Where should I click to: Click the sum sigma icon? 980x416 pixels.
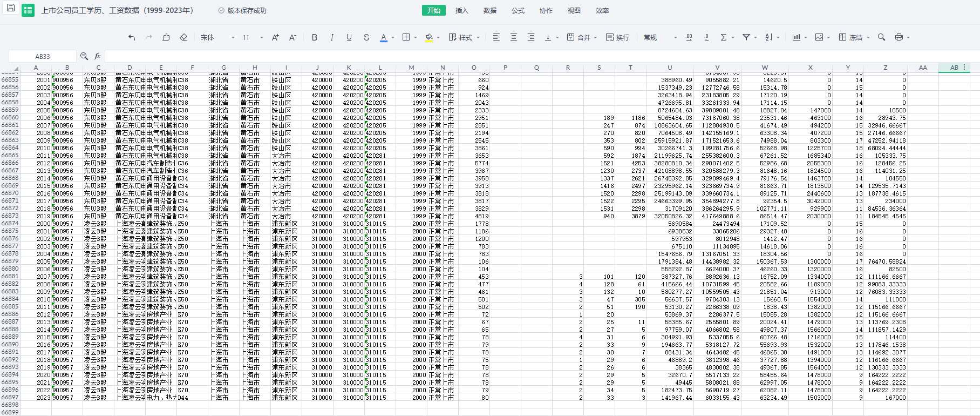click(724, 37)
